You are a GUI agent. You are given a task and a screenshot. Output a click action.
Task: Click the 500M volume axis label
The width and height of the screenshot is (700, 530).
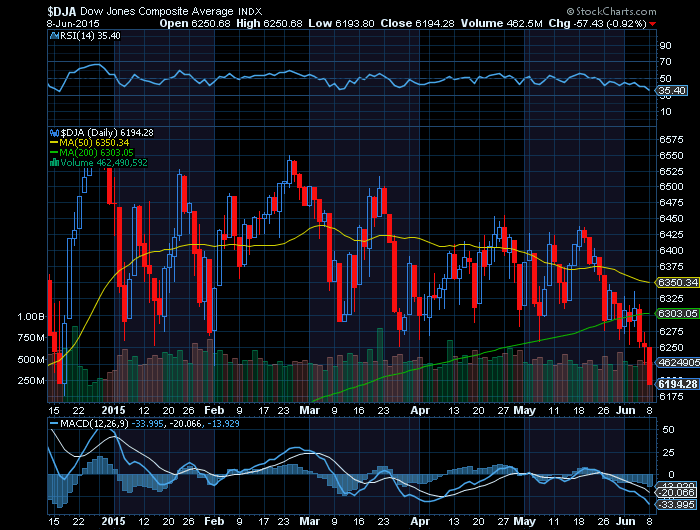point(31,359)
